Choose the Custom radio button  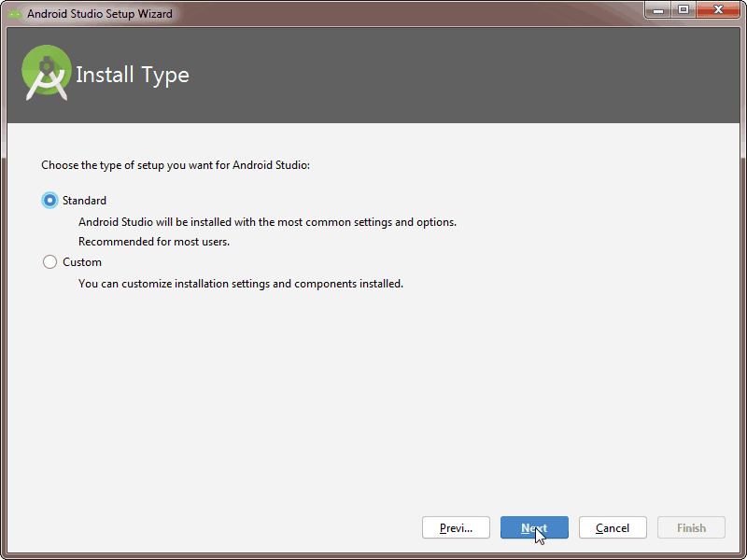point(49,262)
